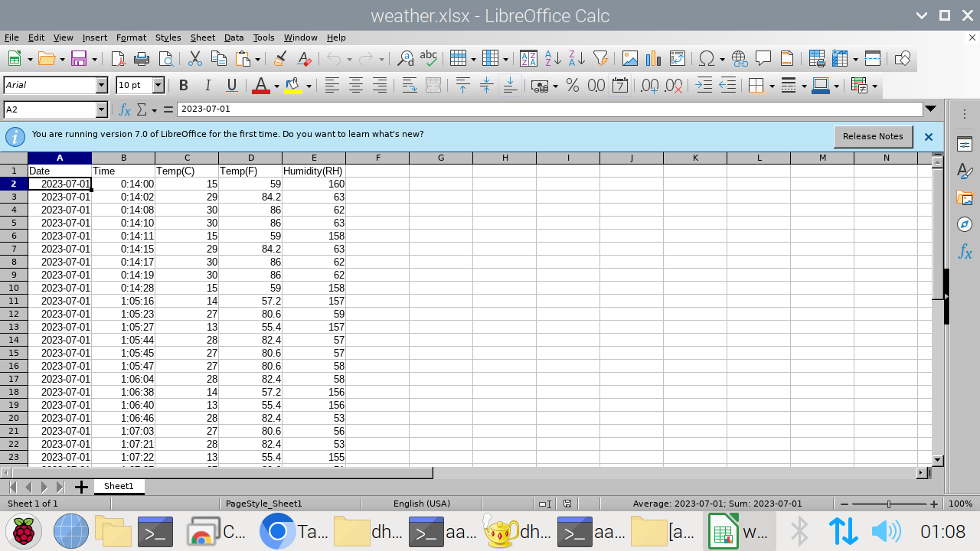Open the Format menu

click(x=131, y=37)
